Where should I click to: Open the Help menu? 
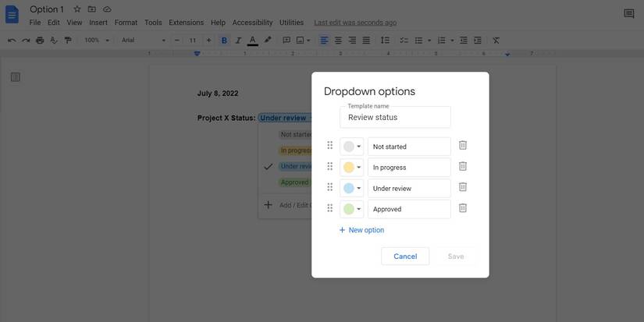[218, 23]
